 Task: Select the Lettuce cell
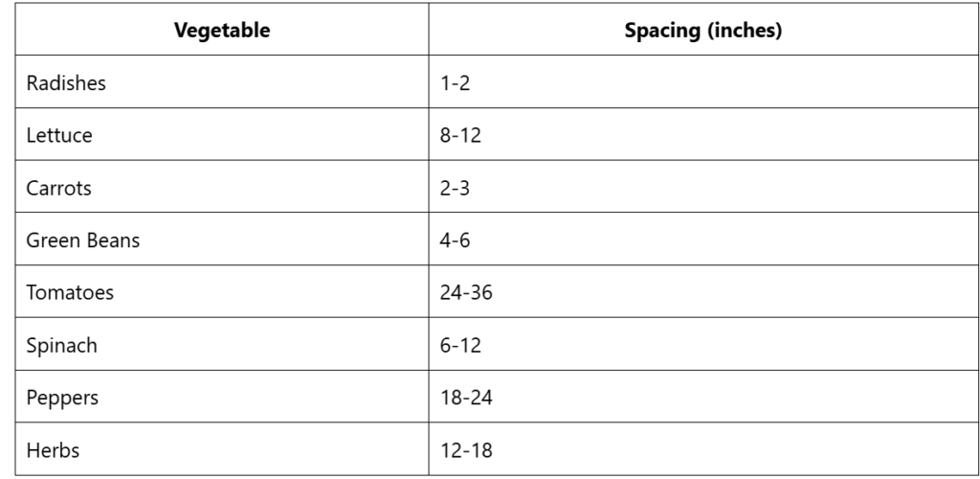pyautogui.click(x=59, y=136)
